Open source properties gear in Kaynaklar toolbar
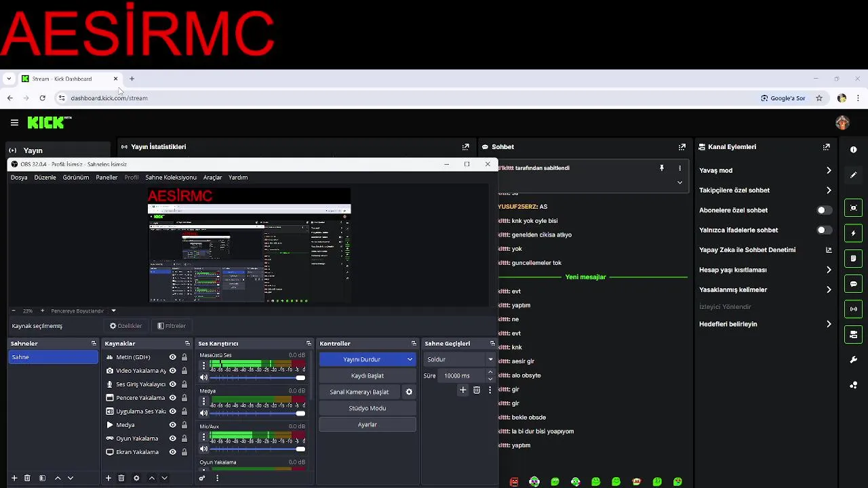 click(136, 479)
